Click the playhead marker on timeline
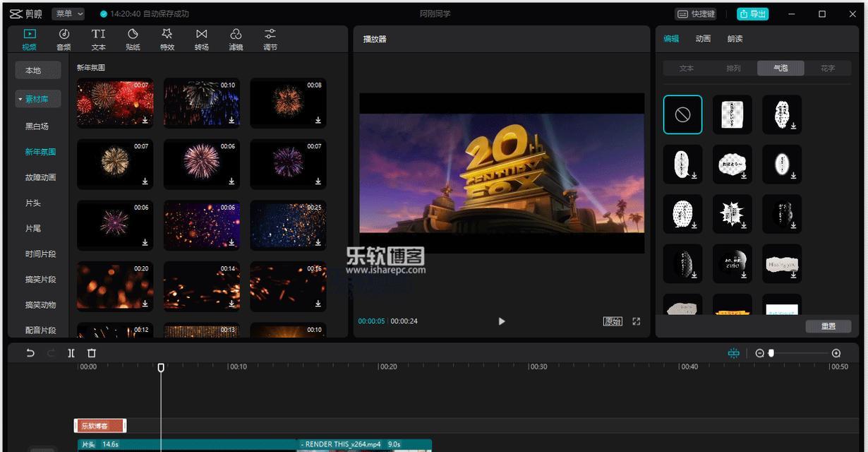Image resolution: width=868 pixels, height=452 pixels. pyautogui.click(x=161, y=367)
